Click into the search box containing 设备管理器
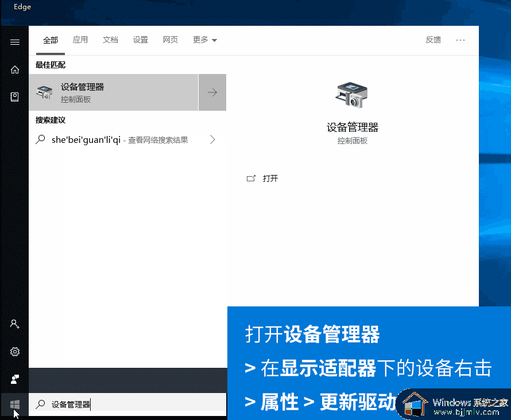This screenshot has height=420, width=511. 127,405
